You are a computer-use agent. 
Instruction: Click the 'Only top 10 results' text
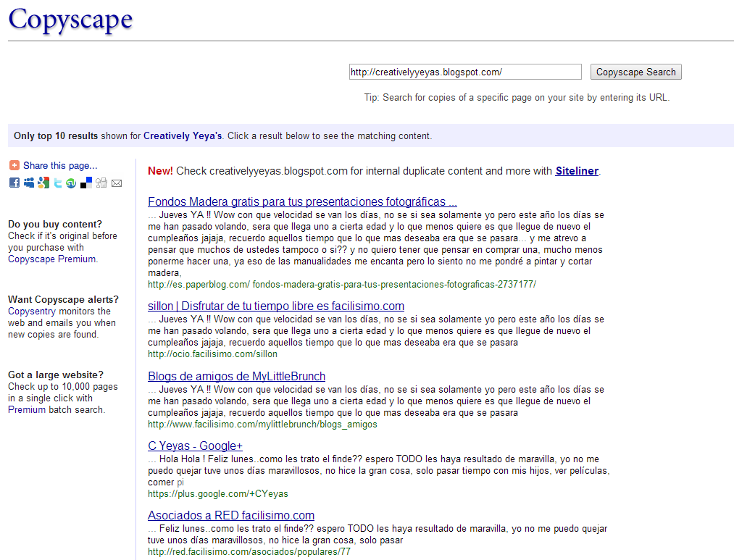[56, 135]
